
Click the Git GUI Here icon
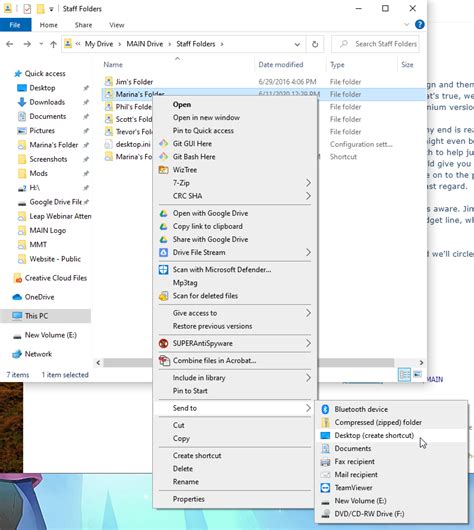[x=164, y=144]
